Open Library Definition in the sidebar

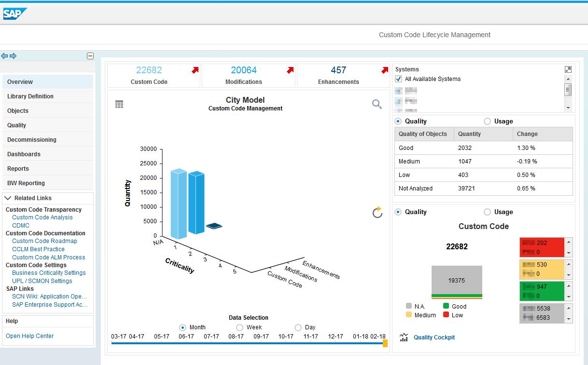tap(48, 96)
